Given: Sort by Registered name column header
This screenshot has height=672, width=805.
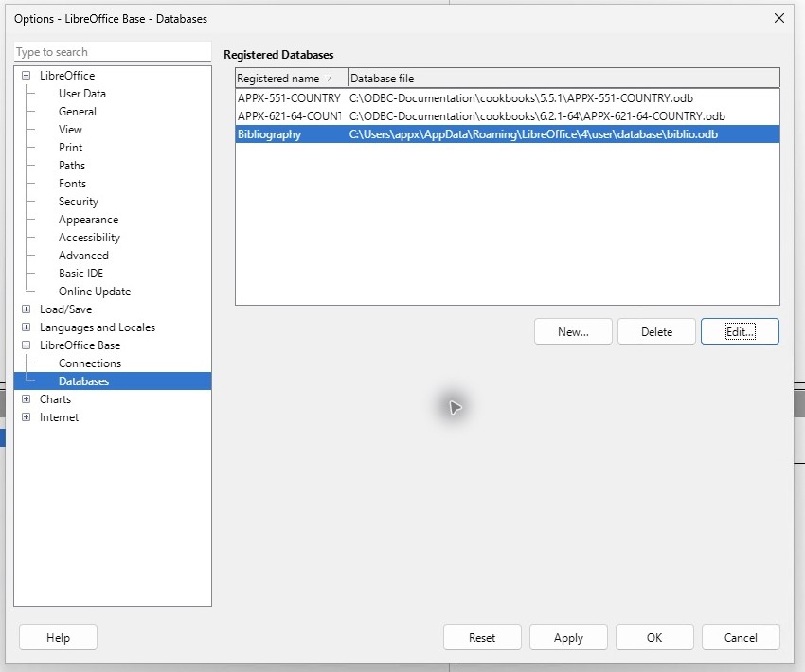Looking at the screenshot, I should click(291, 78).
